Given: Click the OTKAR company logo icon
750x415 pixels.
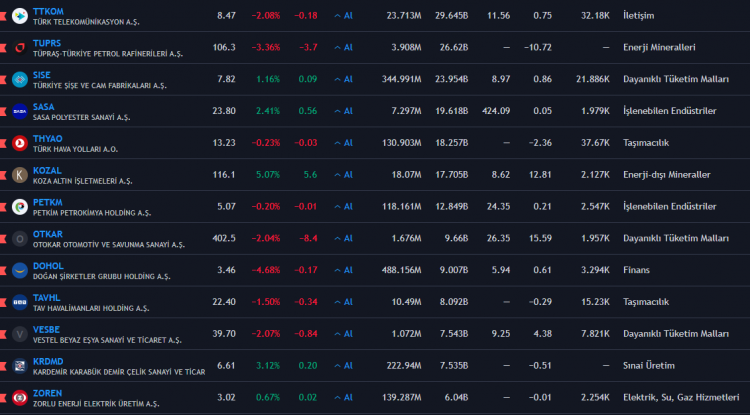Looking at the screenshot, I should point(20,239).
